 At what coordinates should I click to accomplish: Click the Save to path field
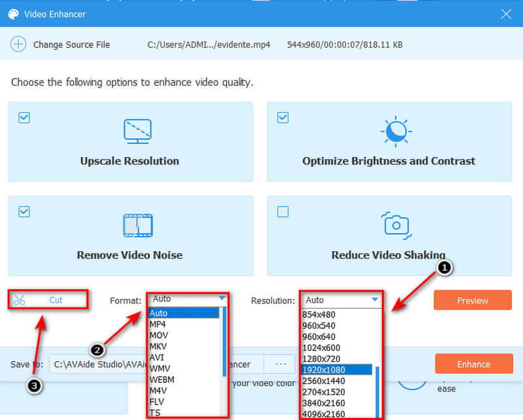click(157, 364)
